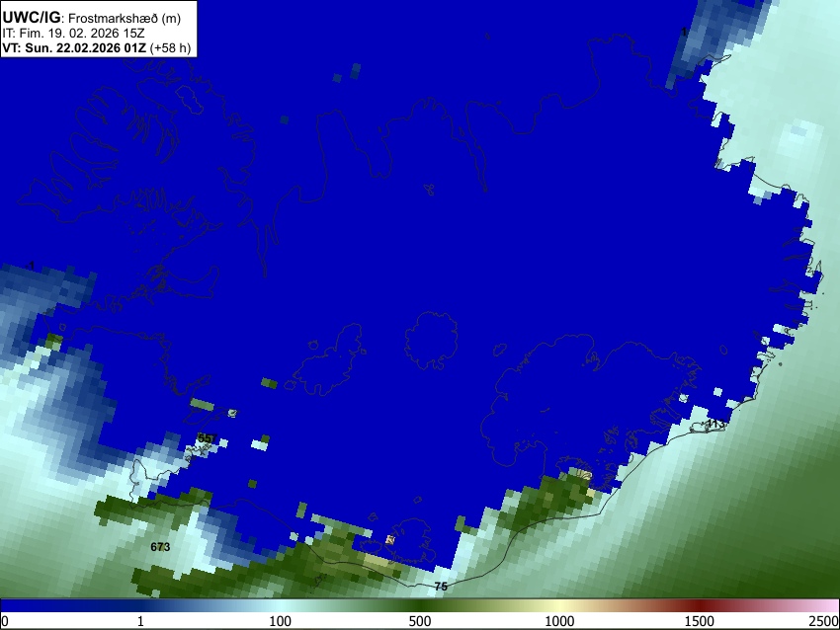Image resolution: width=840 pixels, height=630 pixels.
Task: Click the map value label 557
Action: tap(207, 438)
